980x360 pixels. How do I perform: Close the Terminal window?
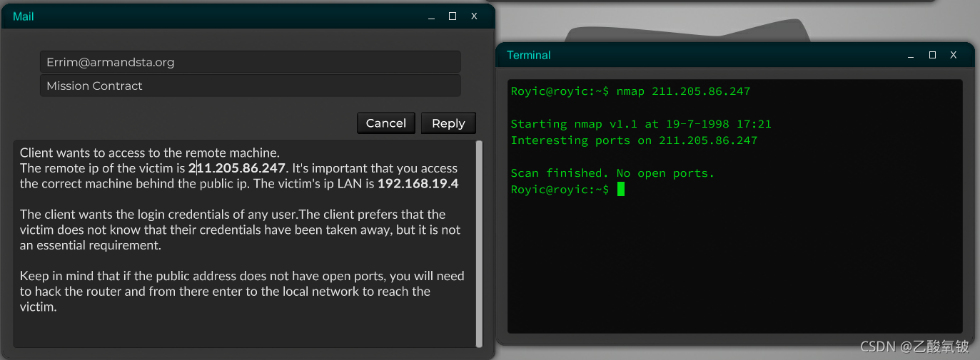(954, 55)
